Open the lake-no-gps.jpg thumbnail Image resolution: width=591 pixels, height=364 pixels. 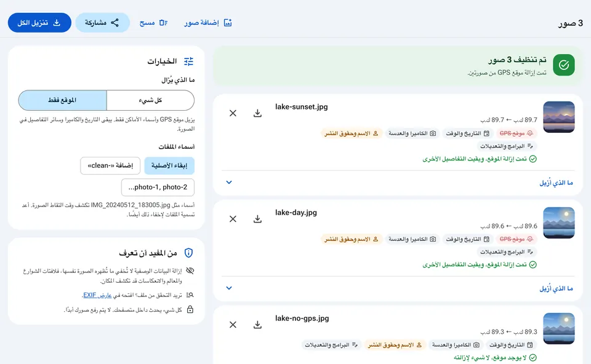coord(558,328)
